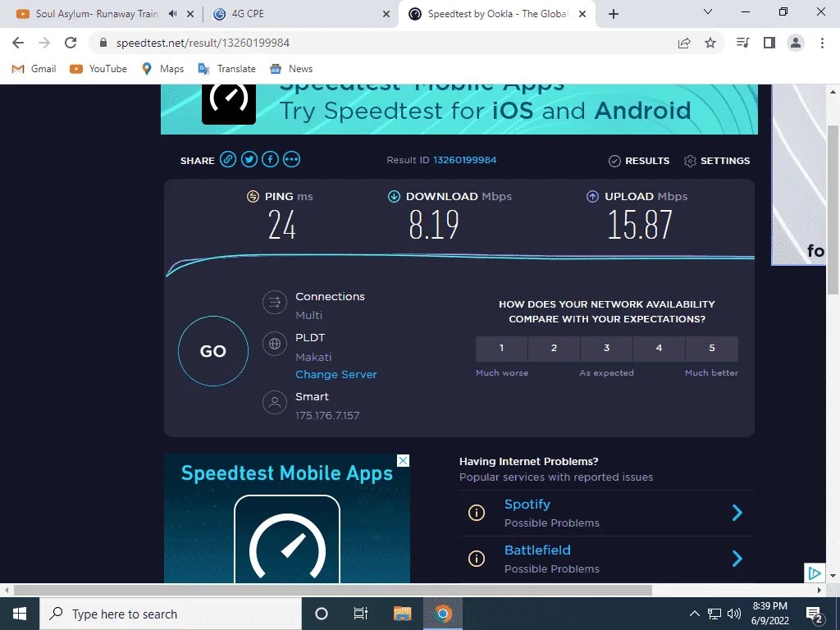Open the Gmail bookmark
Image resolution: width=840 pixels, height=630 pixels.
(34, 69)
